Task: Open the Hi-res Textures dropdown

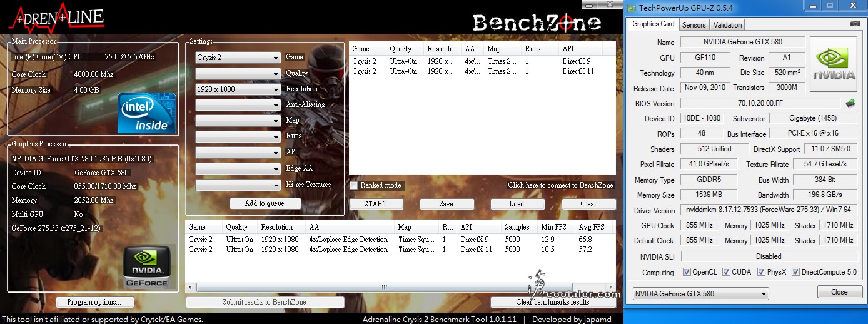Action: tap(238, 185)
